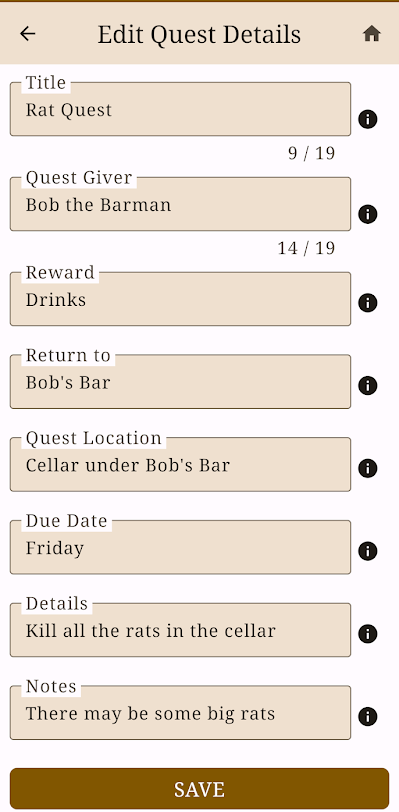This screenshot has width=399, height=812.
Task: Show info for the Title field
Action: point(367,119)
